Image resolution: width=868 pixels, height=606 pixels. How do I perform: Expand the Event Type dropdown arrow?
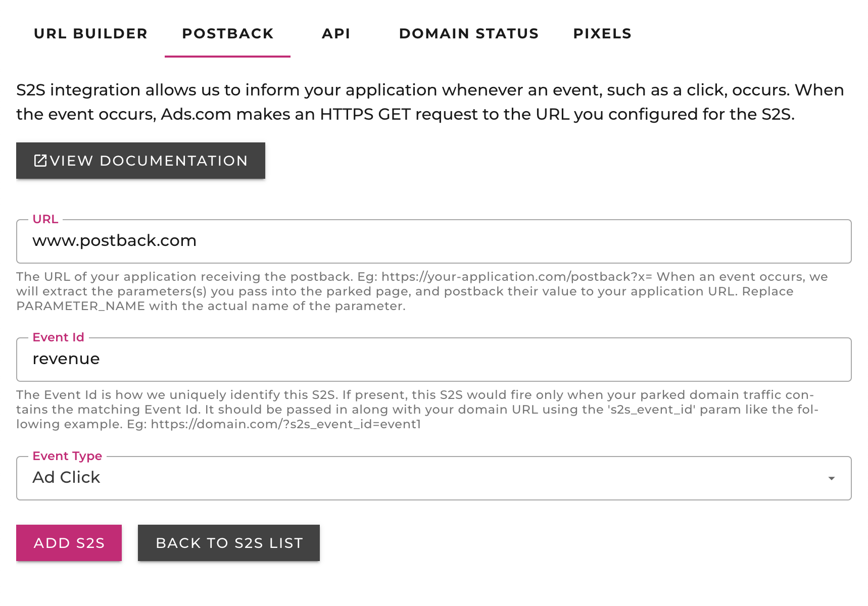(x=831, y=478)
